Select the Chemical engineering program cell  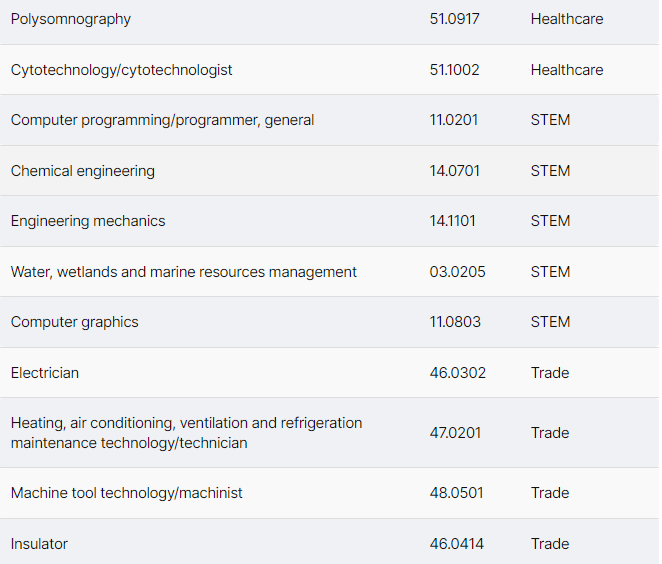[83, 171]
